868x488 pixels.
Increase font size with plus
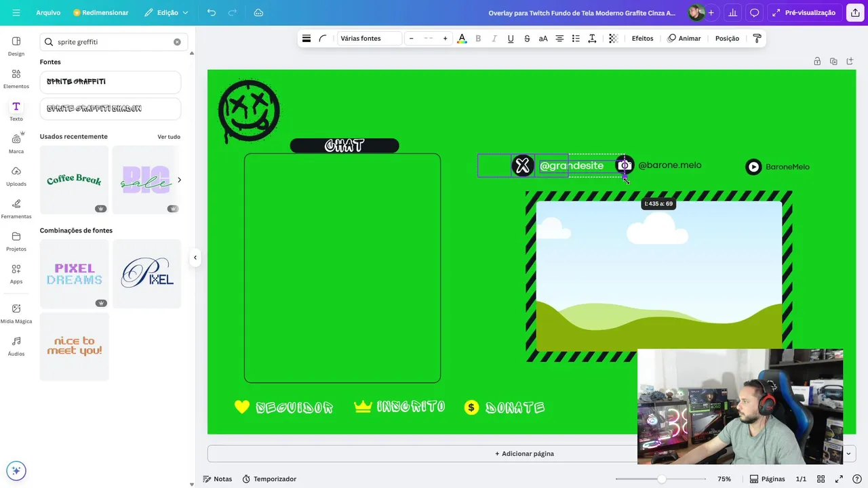(x=445, y=39)
